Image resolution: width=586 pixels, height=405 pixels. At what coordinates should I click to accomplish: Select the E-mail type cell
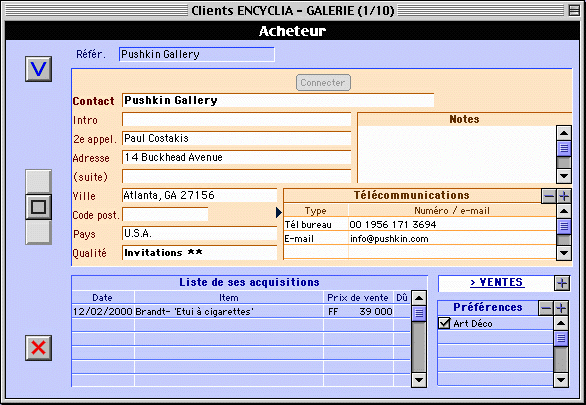(316, 238)
